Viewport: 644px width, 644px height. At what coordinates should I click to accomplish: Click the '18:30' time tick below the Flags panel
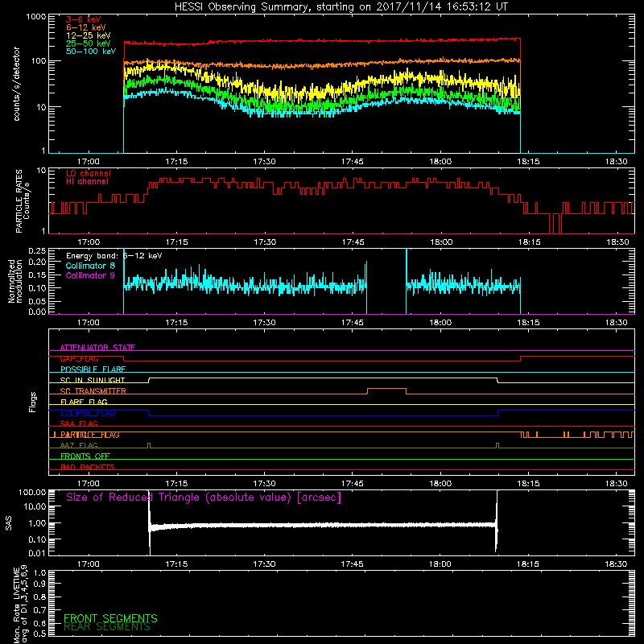617,484
